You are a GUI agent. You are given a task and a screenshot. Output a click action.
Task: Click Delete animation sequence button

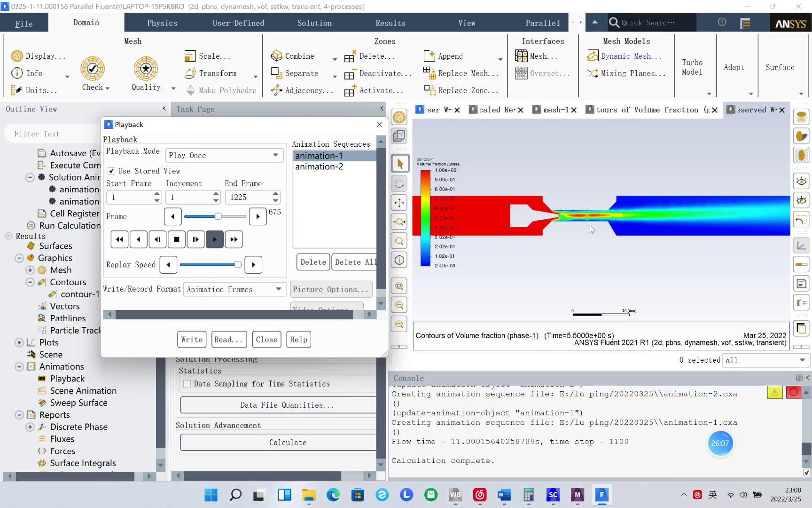coord(313,262)
